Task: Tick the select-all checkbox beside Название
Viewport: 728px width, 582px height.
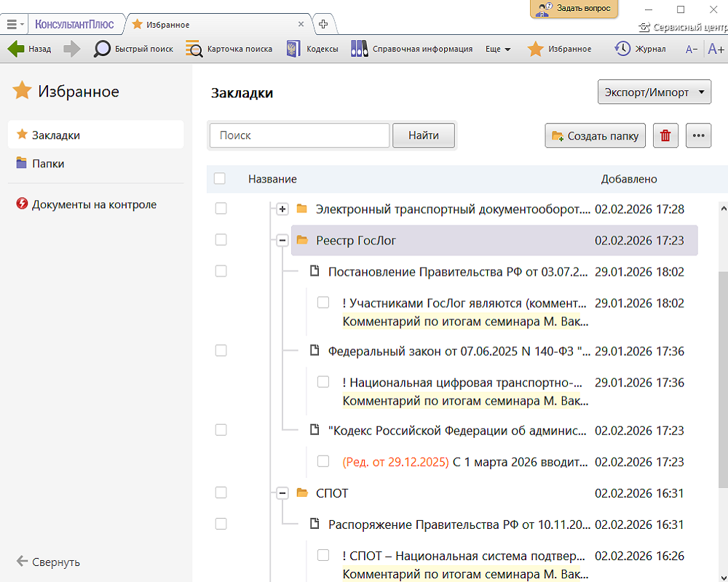Action: [x=220, y=179]
